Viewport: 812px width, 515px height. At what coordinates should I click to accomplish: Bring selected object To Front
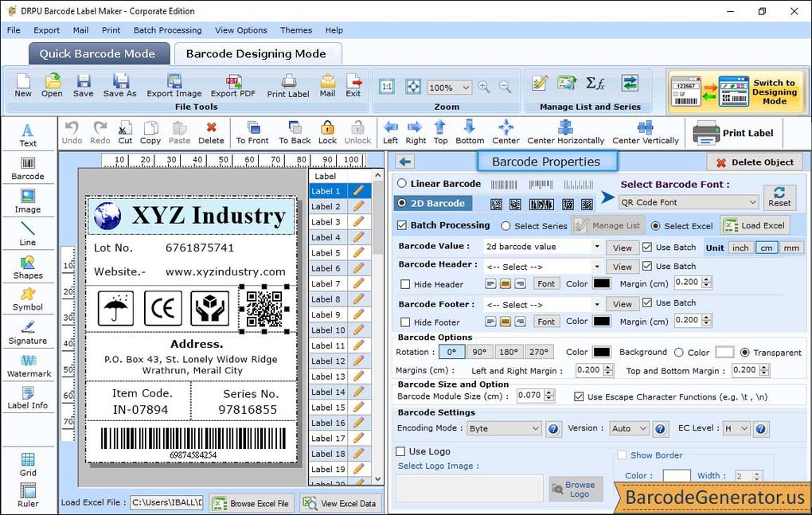click(x=252, y=132)
